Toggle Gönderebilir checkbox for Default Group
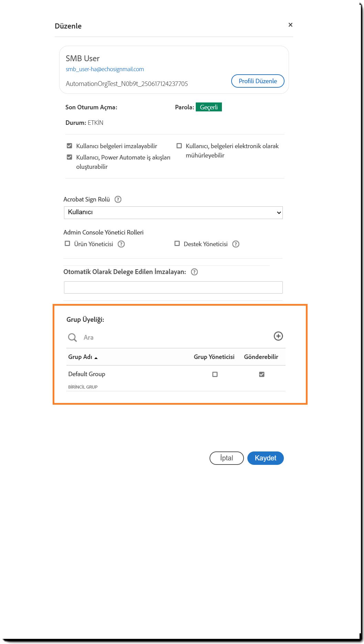364x644 pixels. tap(262, 374)
